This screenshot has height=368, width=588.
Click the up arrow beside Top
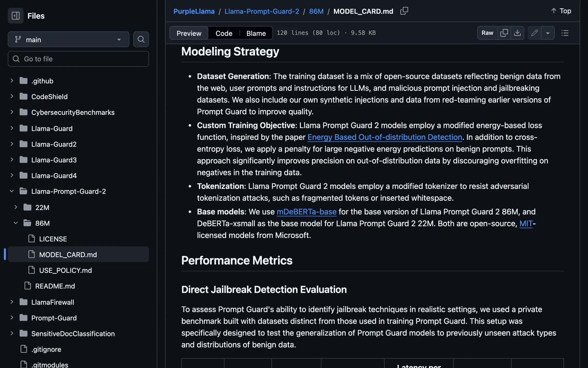[554, 11]
